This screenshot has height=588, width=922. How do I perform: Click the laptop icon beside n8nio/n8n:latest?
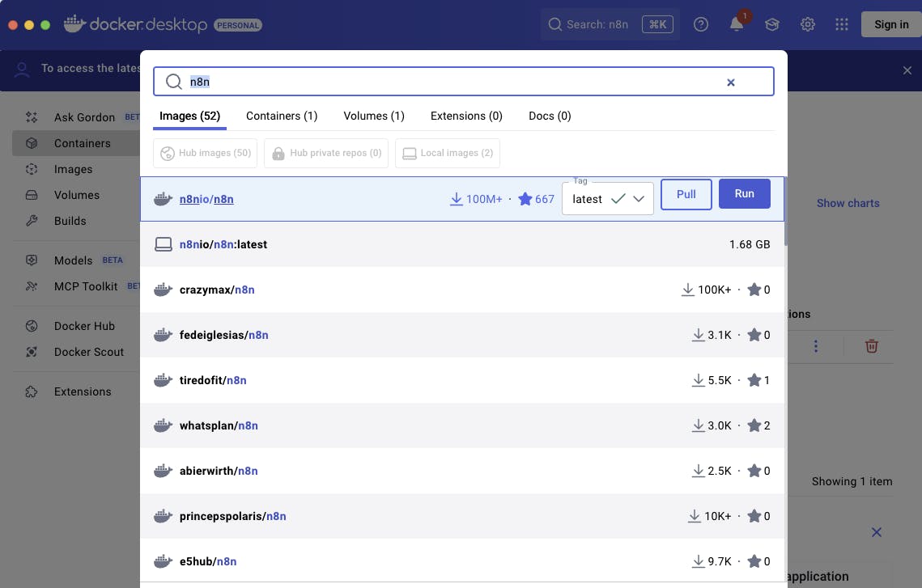click(163, 244)
